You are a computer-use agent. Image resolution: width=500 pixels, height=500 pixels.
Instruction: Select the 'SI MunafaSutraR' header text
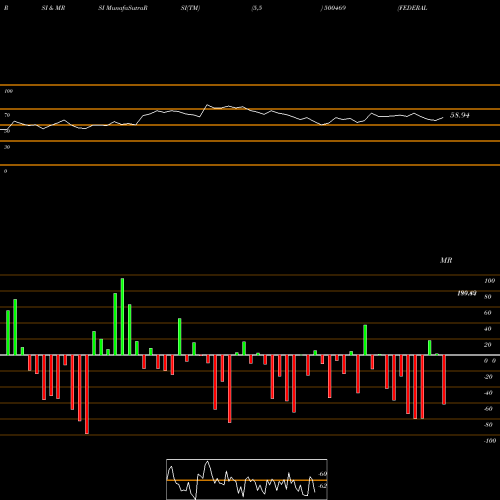[x=123, y=8]
